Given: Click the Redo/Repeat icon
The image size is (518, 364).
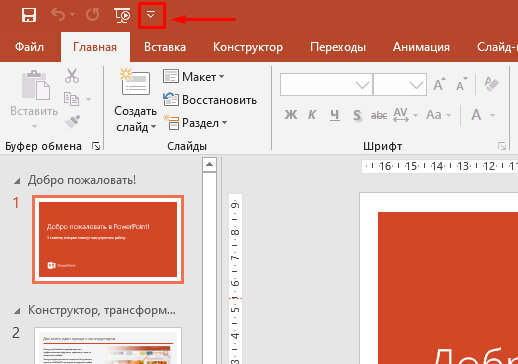Looking at the screenshot, I should coord(92,15).
